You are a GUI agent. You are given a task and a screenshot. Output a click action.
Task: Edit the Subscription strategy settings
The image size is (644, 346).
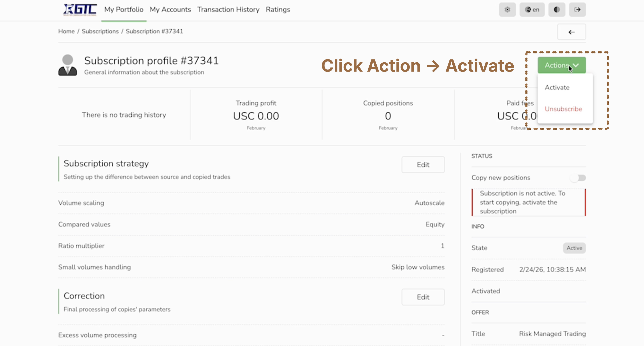pyautogui.click(x=423, y=164)
